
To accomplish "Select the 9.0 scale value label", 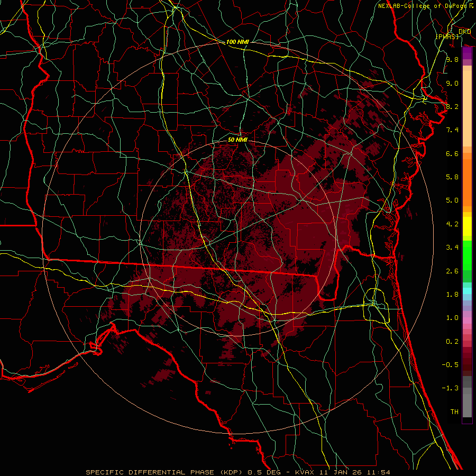I will [452, 83].
